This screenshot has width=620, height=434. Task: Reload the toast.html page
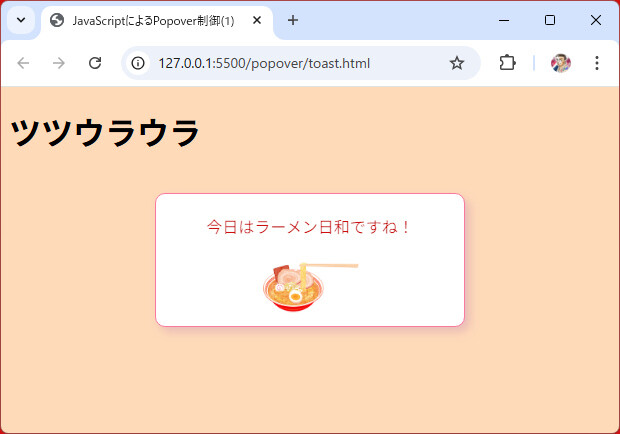[95, 63]
